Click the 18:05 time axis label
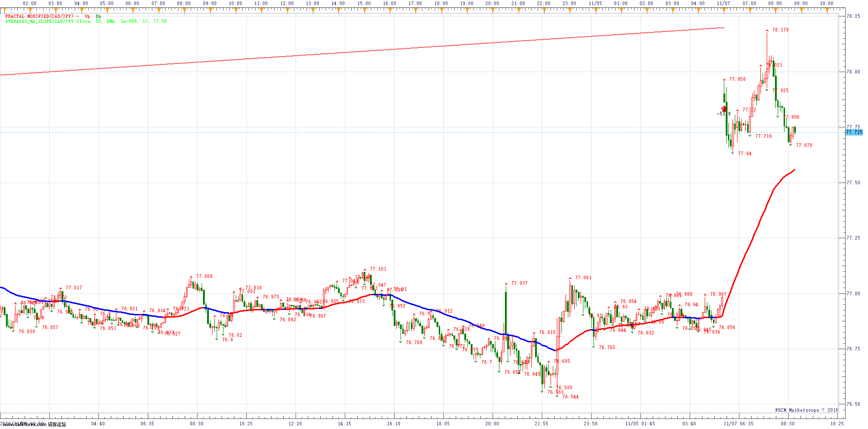Viewport: 868px width, 429px height. click(x=443, y=424)
